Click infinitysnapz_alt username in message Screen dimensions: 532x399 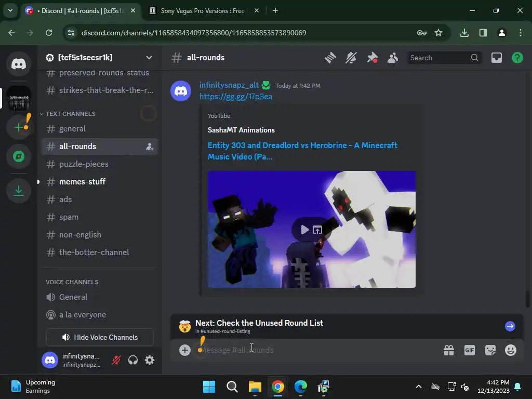[x=229, y=85]
